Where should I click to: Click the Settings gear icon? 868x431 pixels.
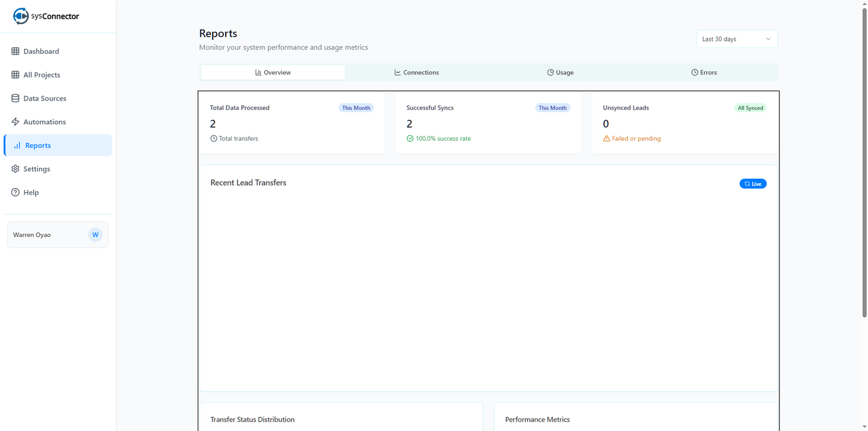tap(15, 169)
